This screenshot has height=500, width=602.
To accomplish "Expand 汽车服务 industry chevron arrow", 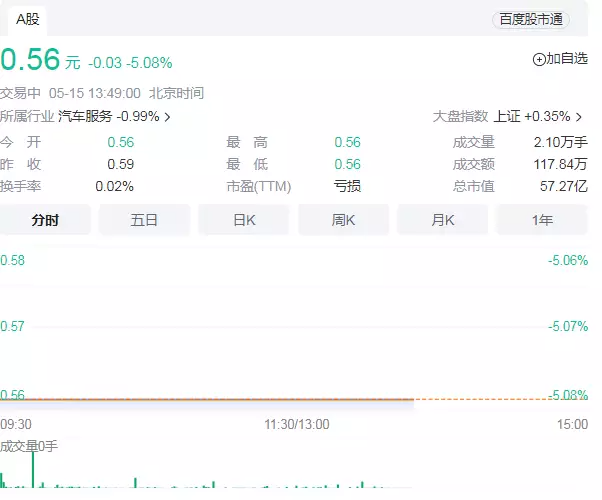I will (x=167, y=117).
